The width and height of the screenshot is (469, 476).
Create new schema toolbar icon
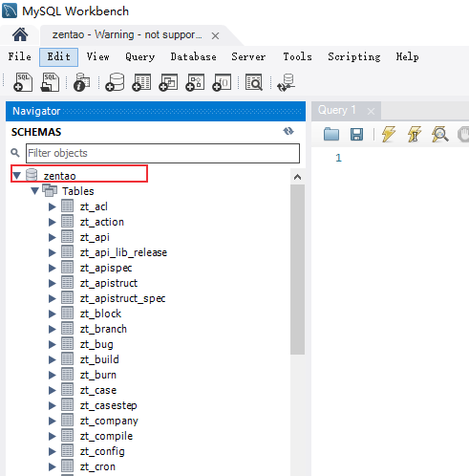click(x=115, y=82)
